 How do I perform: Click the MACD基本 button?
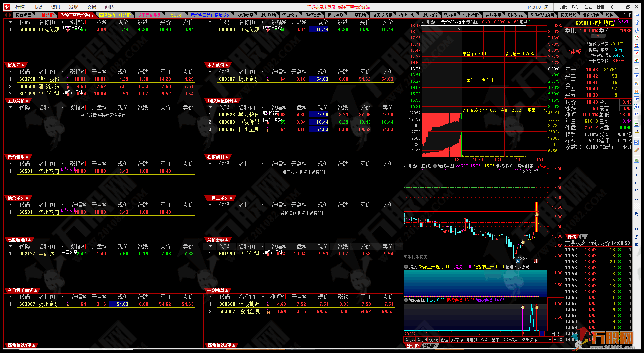[x=490, y=340]
